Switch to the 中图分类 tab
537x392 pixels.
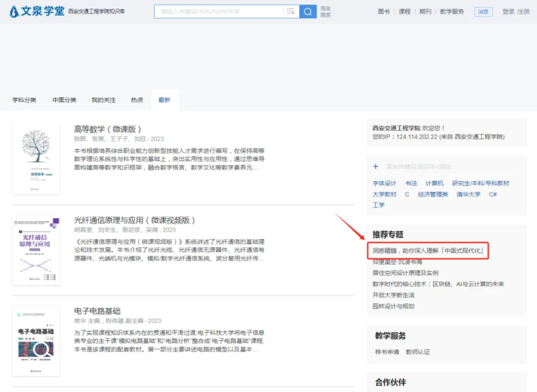tap(64, 100)
